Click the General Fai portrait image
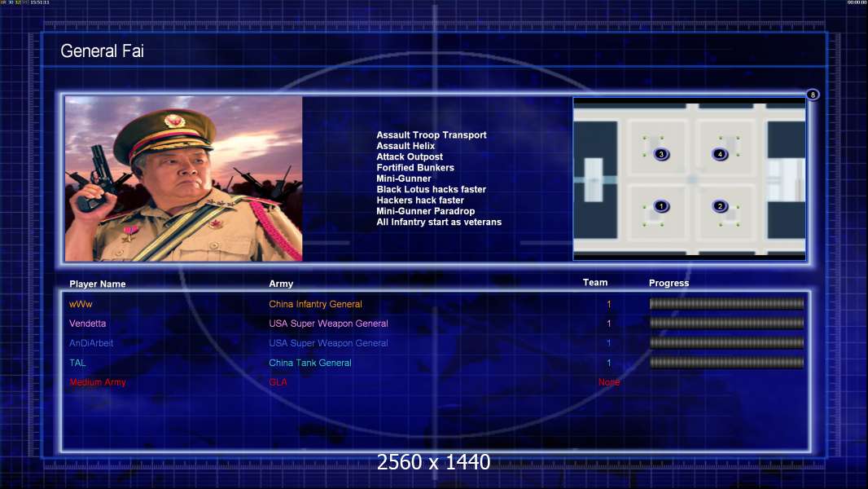The width and height of the screenshot is (868, 489). click(184, 178)
